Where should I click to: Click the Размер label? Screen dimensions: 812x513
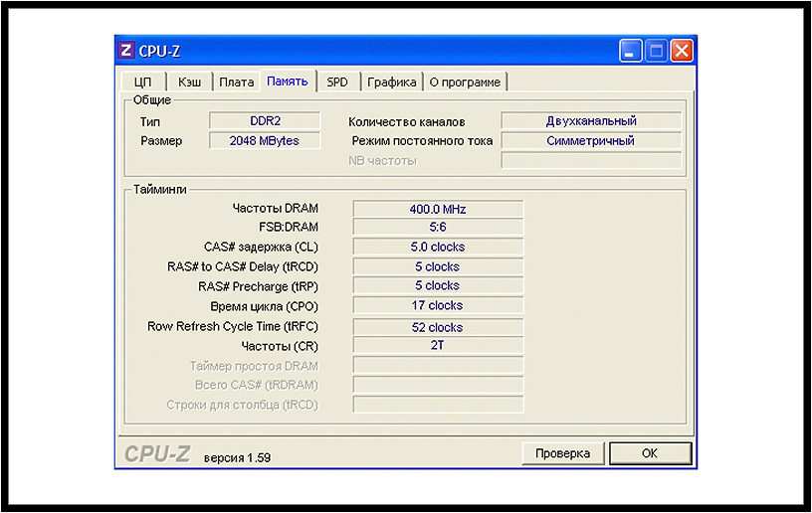pyautogui.click(x=161, y=140)
